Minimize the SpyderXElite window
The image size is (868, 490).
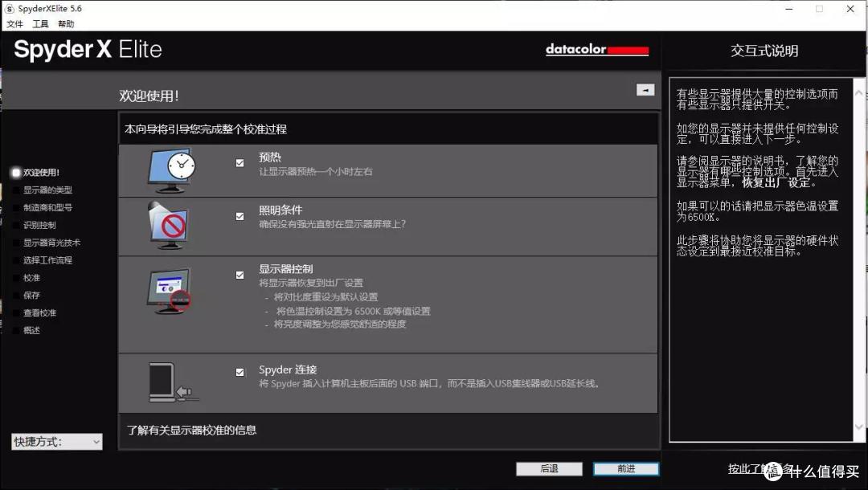pos(789,9)
